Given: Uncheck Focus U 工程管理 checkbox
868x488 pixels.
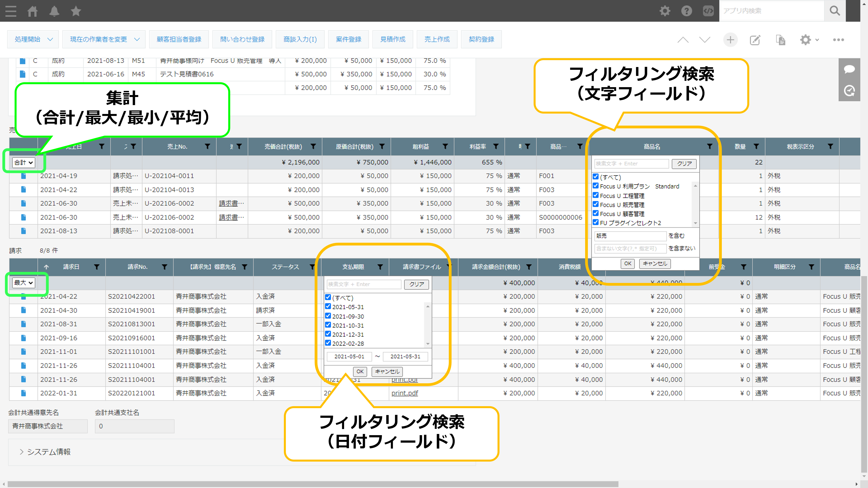Looking at the screenshot, I should click(x=596, y=195).
